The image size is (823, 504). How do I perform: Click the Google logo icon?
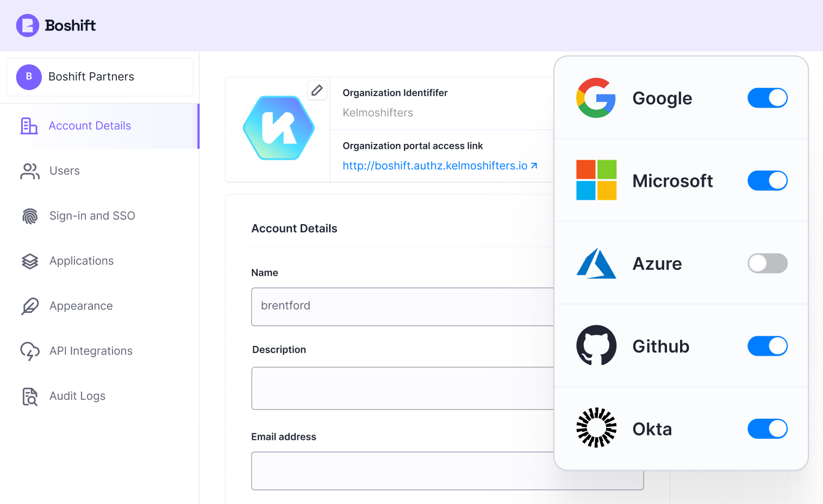(596, 98)
